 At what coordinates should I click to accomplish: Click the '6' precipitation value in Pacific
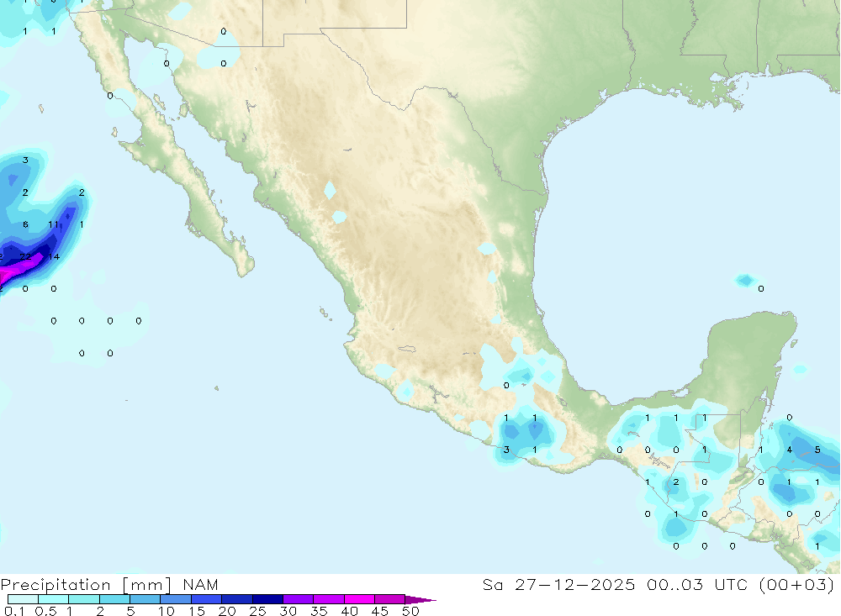pos(25,224)
